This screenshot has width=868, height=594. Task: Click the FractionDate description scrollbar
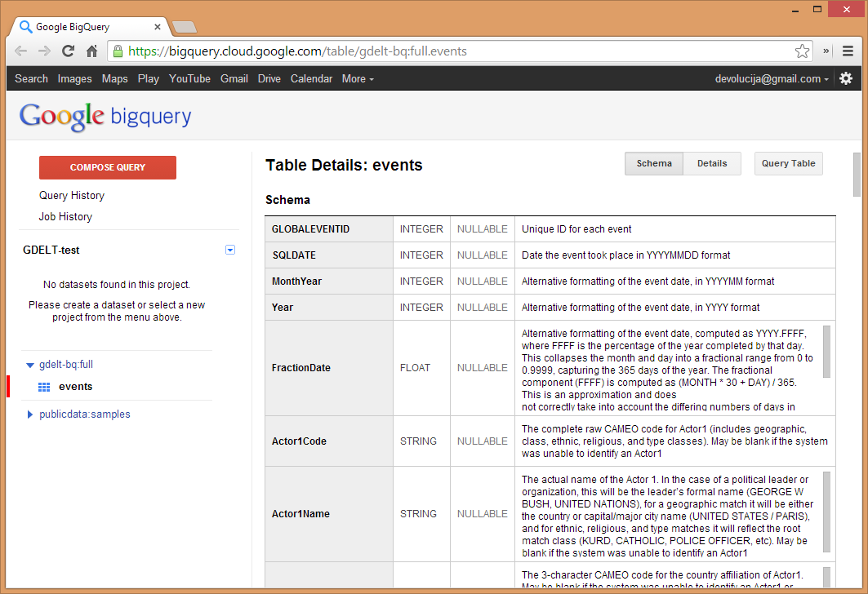[826, 351]
